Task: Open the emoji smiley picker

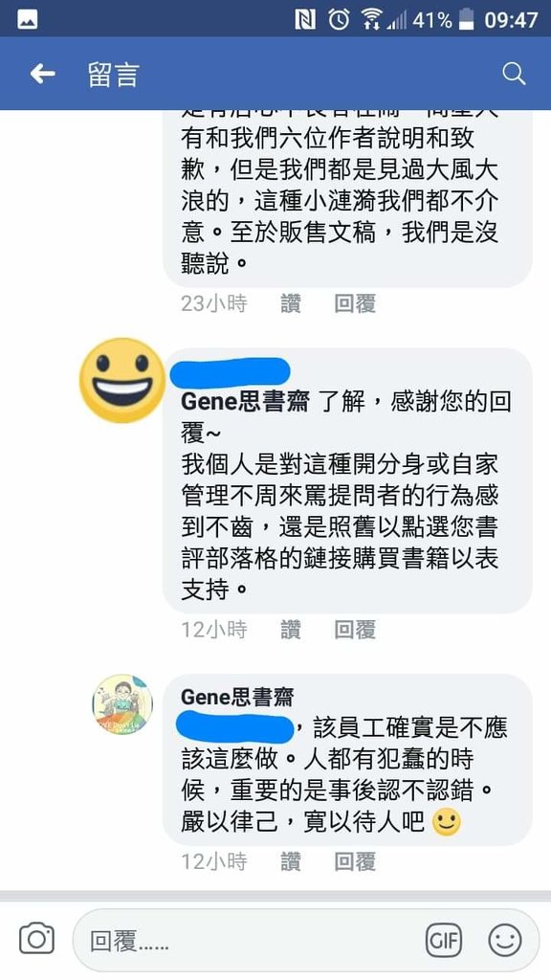Action: [505, 940]
